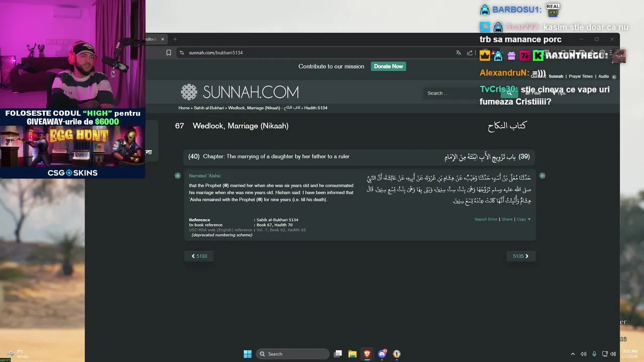Open Discord from the taskbar

(x=382, y=354)
